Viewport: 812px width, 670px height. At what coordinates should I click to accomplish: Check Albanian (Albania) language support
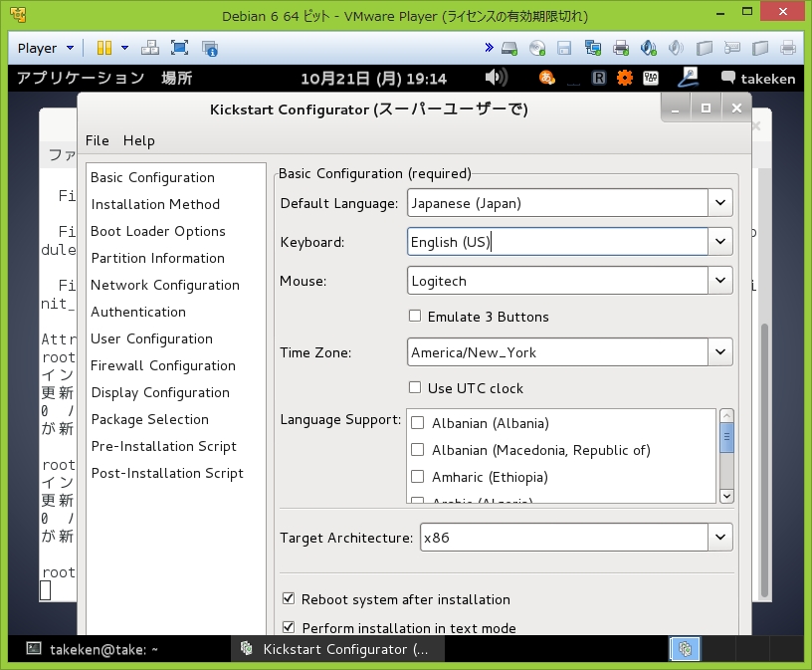[417, 423]
